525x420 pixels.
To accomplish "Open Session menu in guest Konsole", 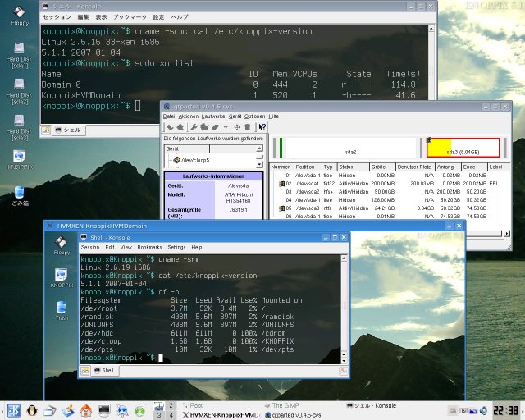I will click(x=90, y=247).
